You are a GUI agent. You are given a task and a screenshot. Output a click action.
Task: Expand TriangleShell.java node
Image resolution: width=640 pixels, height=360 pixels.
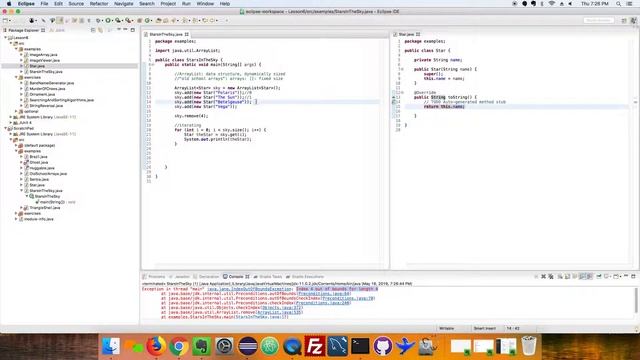(x=22, y=208)
